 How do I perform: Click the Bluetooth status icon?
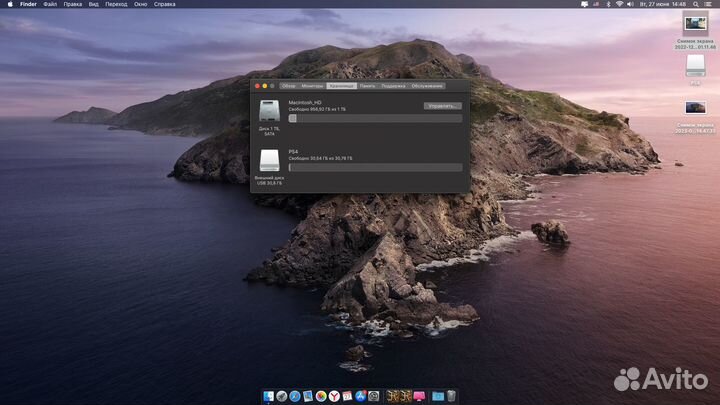click(x=608, y=4)
